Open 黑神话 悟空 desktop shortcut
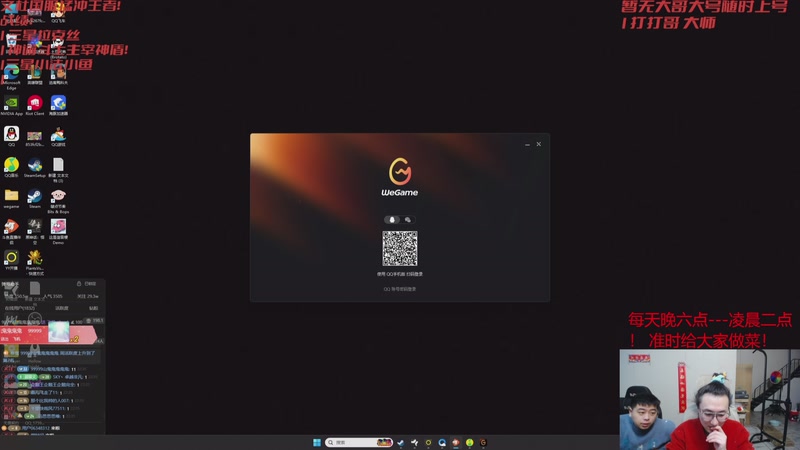Image resolution: width=800 pixels, height=450 pixels. click(35, 231)
